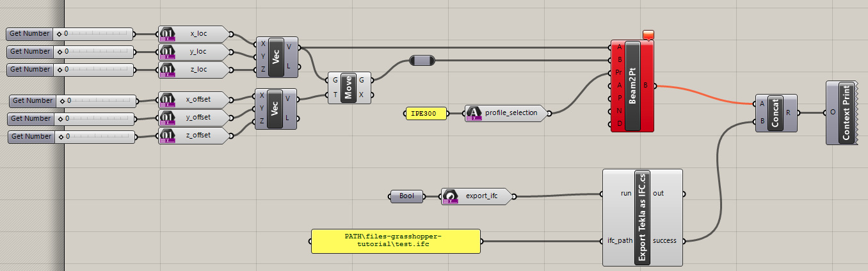868x271 pixels.
Task: Click the x_loc number parameter icon
Action: coord(166,34)
